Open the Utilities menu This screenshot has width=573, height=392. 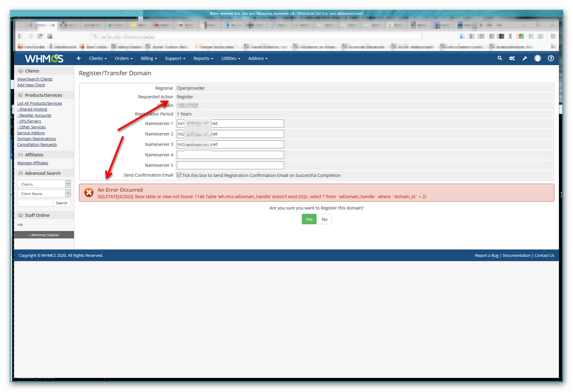pos(230,58)
